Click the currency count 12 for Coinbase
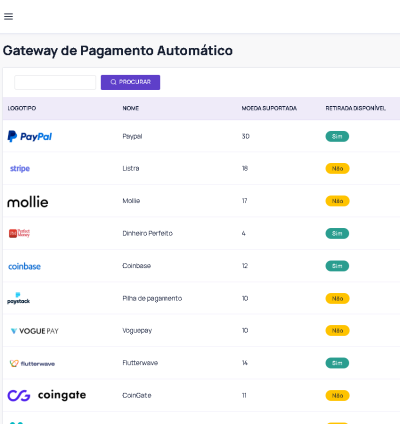 pos(245,266)
